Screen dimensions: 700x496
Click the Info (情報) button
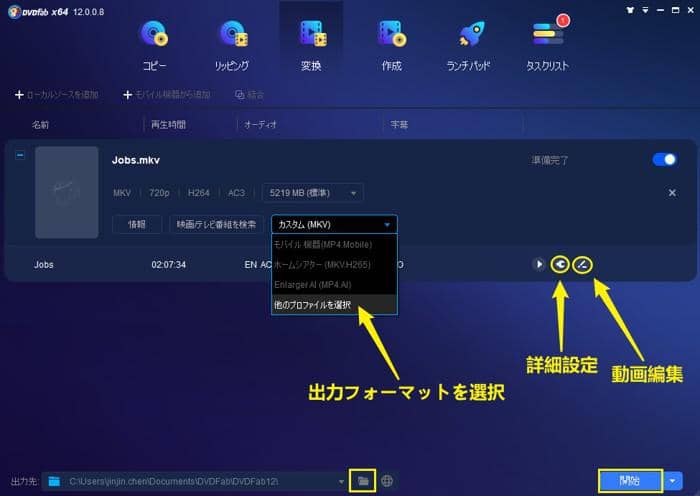[137, 224]
